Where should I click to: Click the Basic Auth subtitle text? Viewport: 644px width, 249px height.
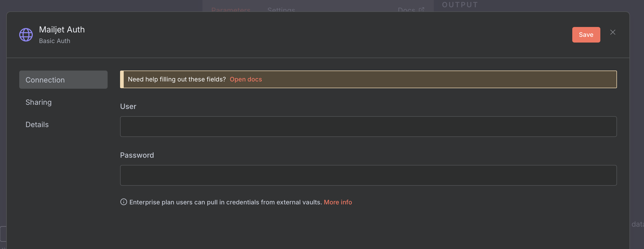pyautogui.click(x=55, y=41)
